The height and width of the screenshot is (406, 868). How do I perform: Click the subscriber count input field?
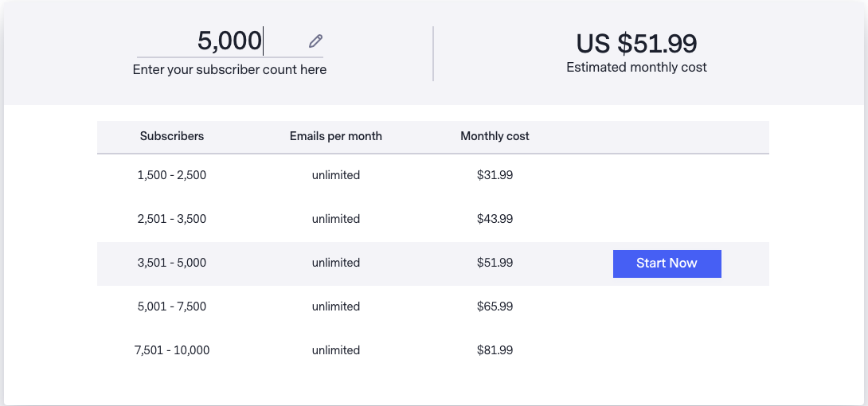(229, 41)
